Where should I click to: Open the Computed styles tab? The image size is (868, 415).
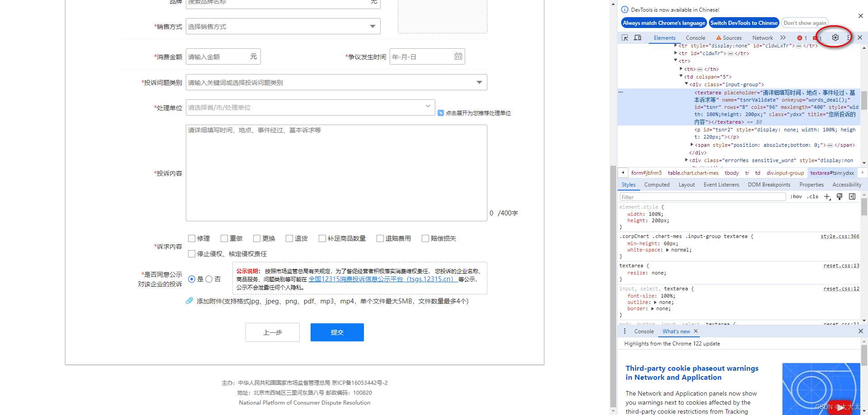tap(657, 185)
